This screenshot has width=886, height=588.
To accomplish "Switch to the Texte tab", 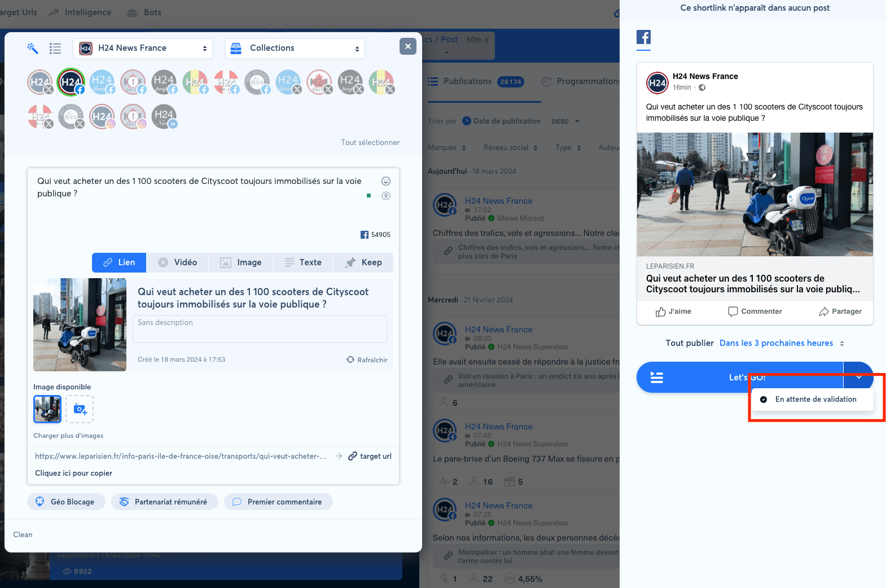I will 303,262.
